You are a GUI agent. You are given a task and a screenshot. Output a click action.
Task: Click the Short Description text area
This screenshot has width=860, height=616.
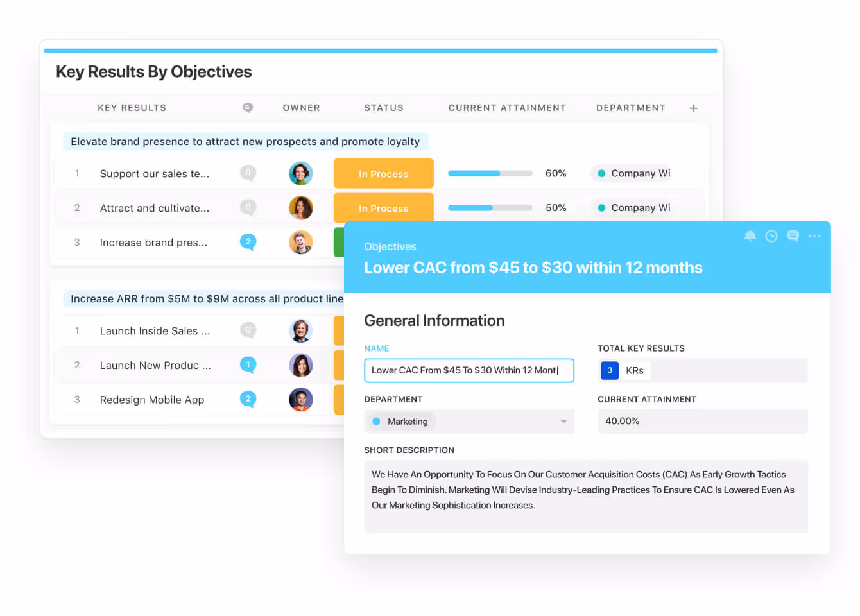[585, 496]
